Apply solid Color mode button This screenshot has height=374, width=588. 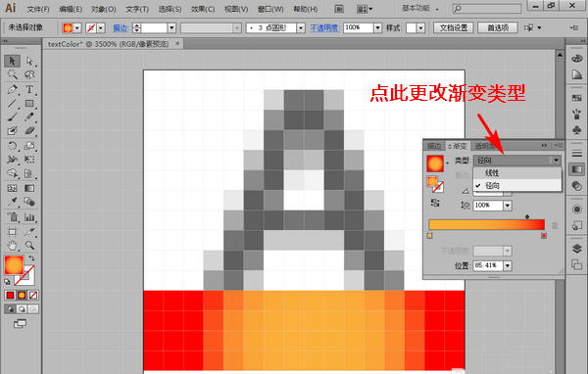pyautogui.click(x=10, y=296)
